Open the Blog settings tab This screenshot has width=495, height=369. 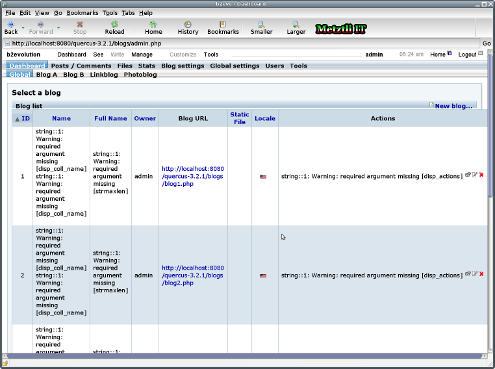click(x=183, y=66)
